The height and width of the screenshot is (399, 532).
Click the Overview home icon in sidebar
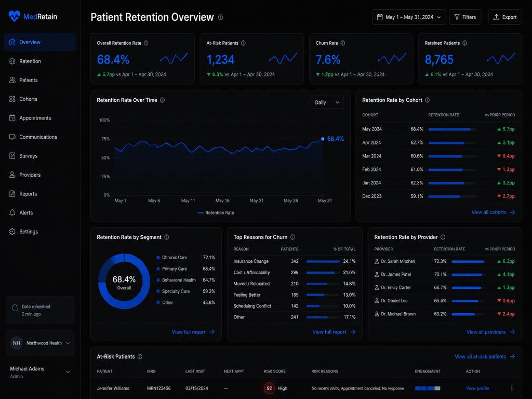[x=12, y=42]
